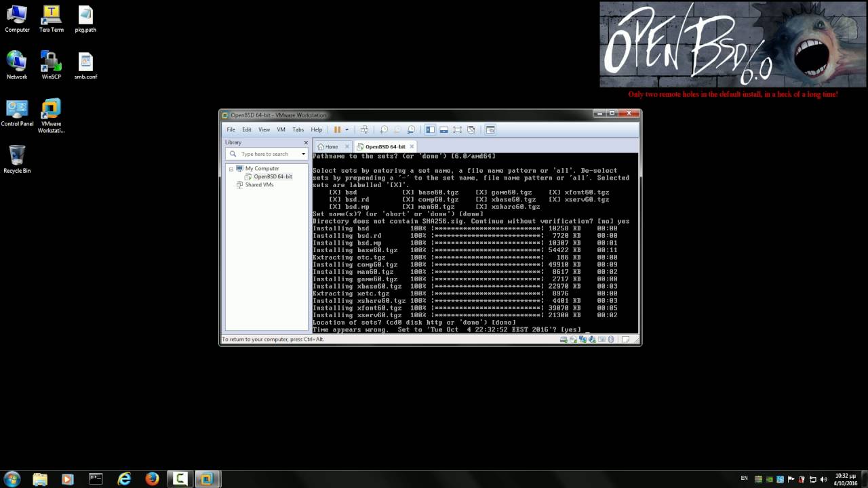The image size is (868, 488).
Task: Click the CD/DVD drive status icon
Action: (573, 339)
